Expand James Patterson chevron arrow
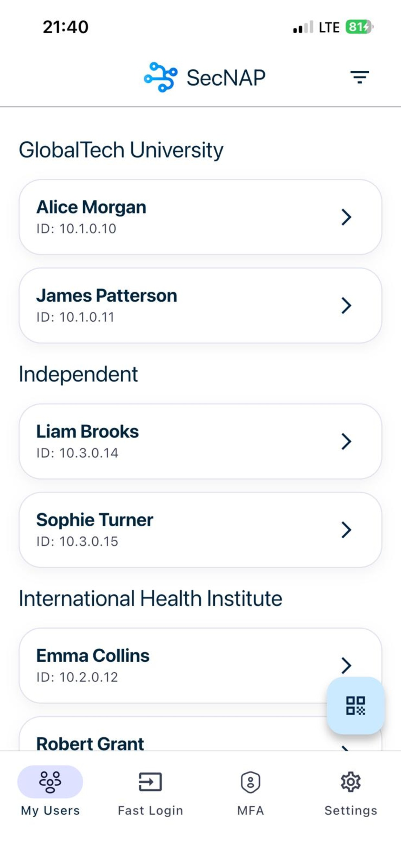The image size is (401, 868). point(346,305)
